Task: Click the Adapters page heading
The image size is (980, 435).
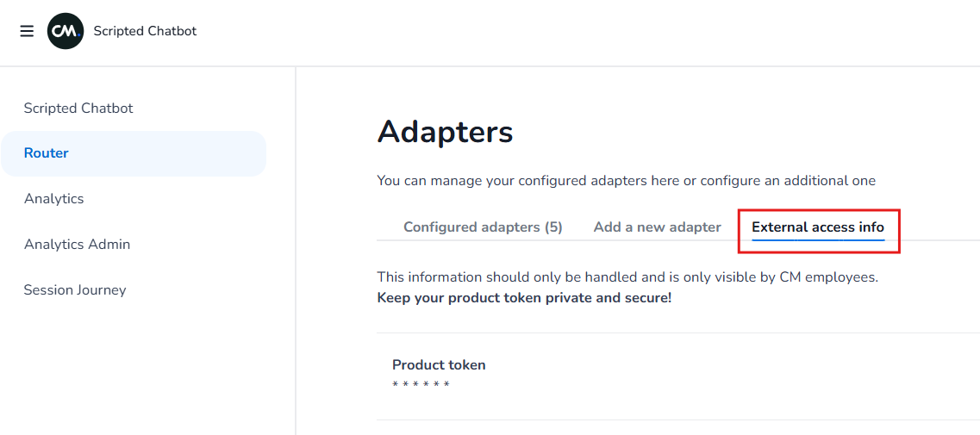Action: pos(445,133)
